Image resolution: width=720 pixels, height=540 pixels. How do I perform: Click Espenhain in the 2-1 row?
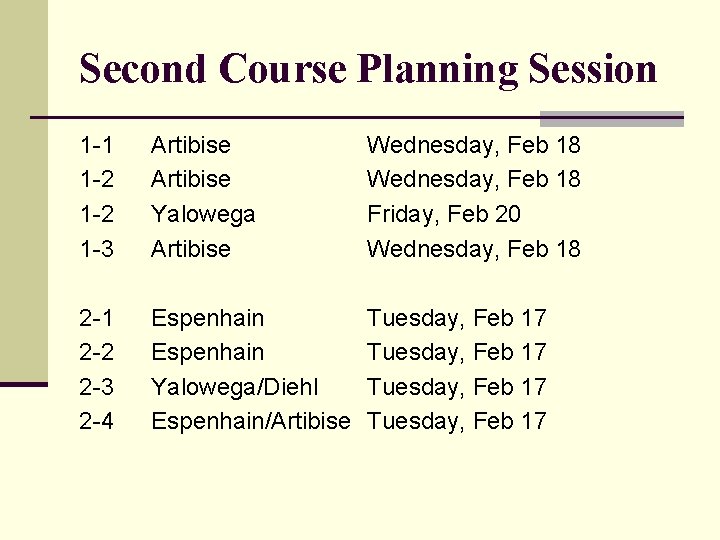[207, 318]
